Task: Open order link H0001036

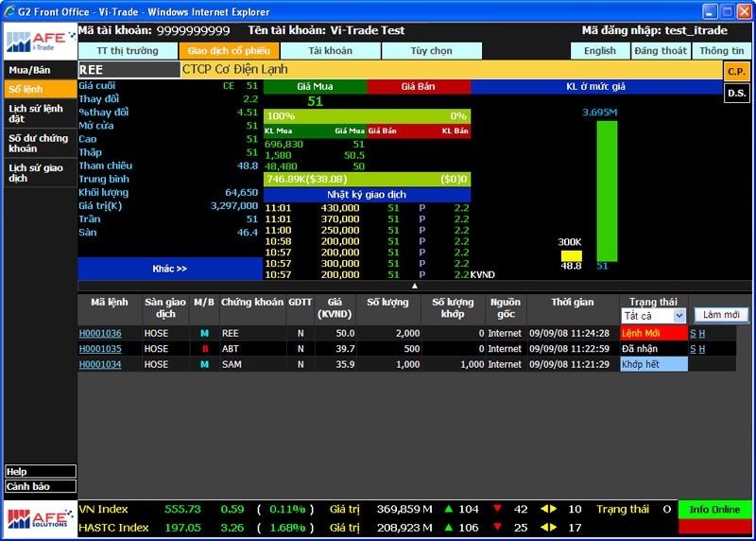Action: pyautogui.click(x=100, y=333)
